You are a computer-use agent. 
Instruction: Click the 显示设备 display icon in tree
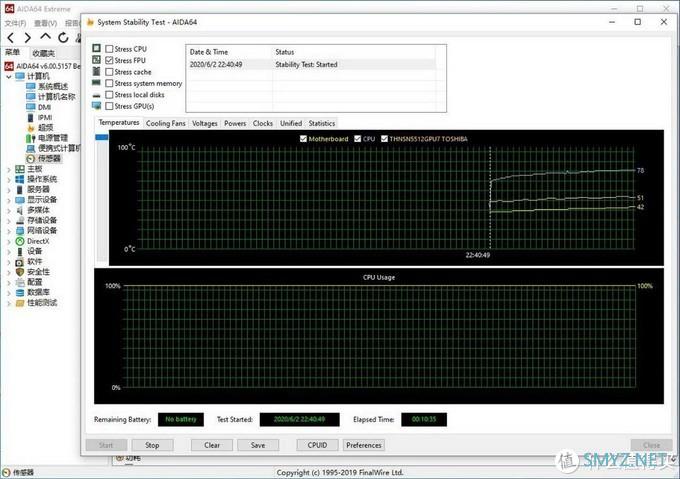pos(20,200)
